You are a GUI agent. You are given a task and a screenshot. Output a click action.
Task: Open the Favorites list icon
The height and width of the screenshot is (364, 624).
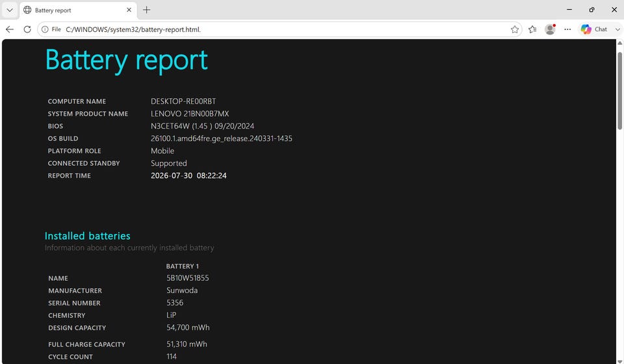[532, 29]
